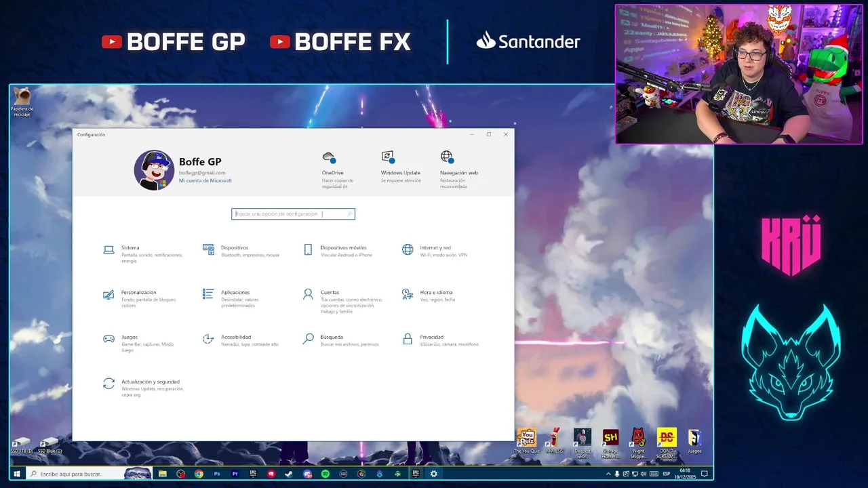Image resolution: width=868 pixels, height=488 pixels.
Task: Select SSD Blue (G) desktop shortcut
Action: click(x=50, y=446)
